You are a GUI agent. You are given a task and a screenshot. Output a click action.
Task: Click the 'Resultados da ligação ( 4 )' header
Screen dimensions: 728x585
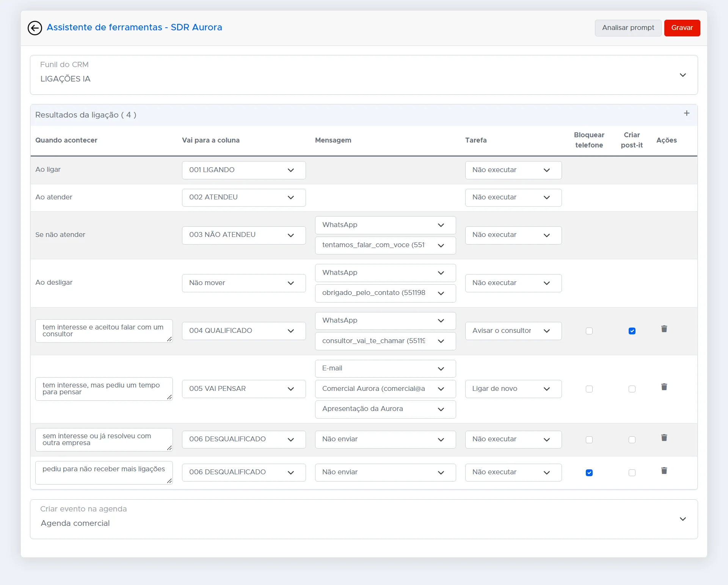[x=86, y=115]
